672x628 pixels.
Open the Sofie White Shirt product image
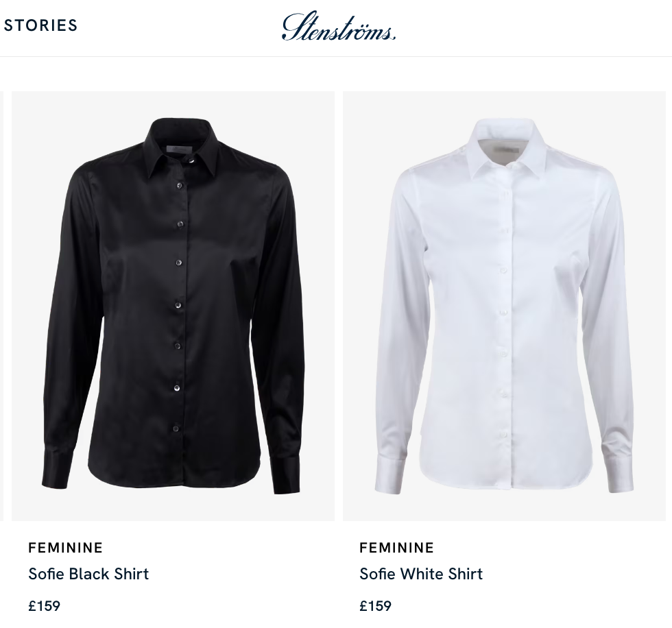[x=505, y=306]
